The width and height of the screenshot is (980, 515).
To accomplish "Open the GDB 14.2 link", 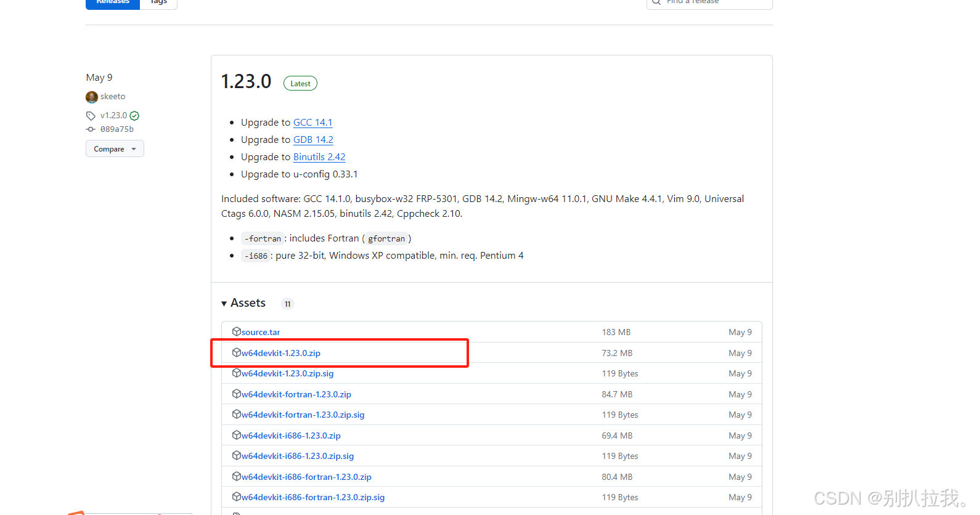I will [313, 140].
